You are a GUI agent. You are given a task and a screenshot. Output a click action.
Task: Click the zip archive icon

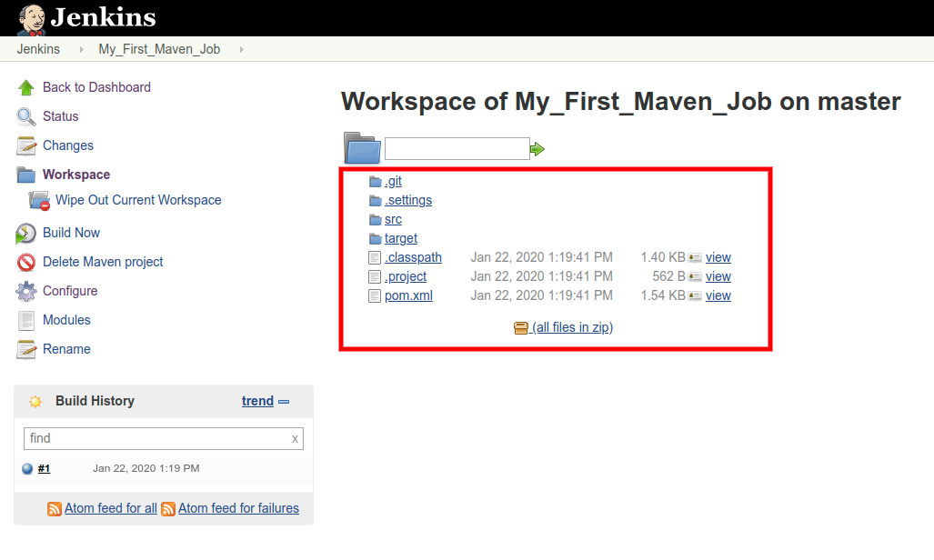pyautogui.click(x=521, y=327)
